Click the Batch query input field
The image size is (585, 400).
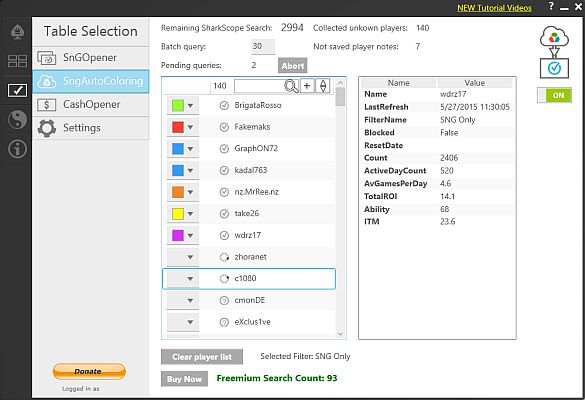click(263, 47)
